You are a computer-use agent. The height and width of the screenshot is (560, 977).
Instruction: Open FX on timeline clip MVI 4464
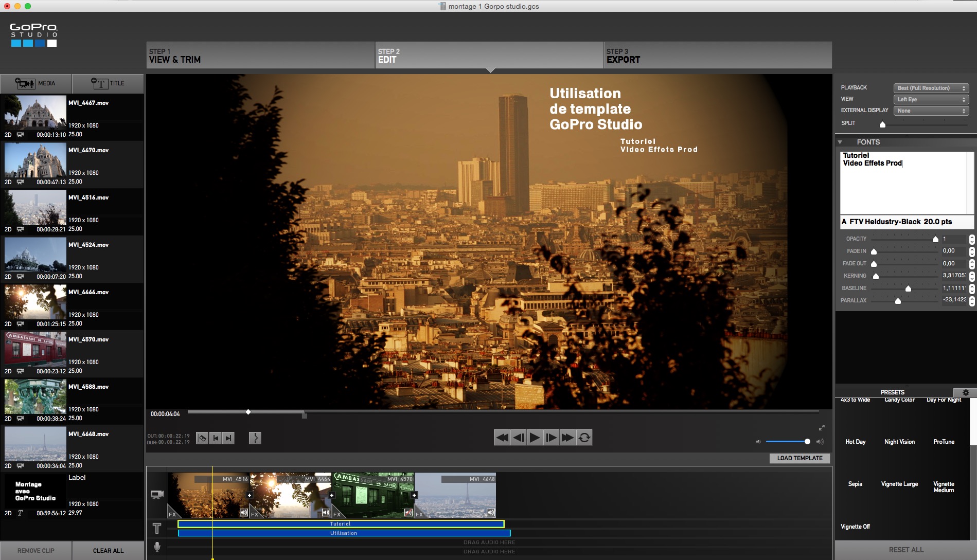[255, 514]
